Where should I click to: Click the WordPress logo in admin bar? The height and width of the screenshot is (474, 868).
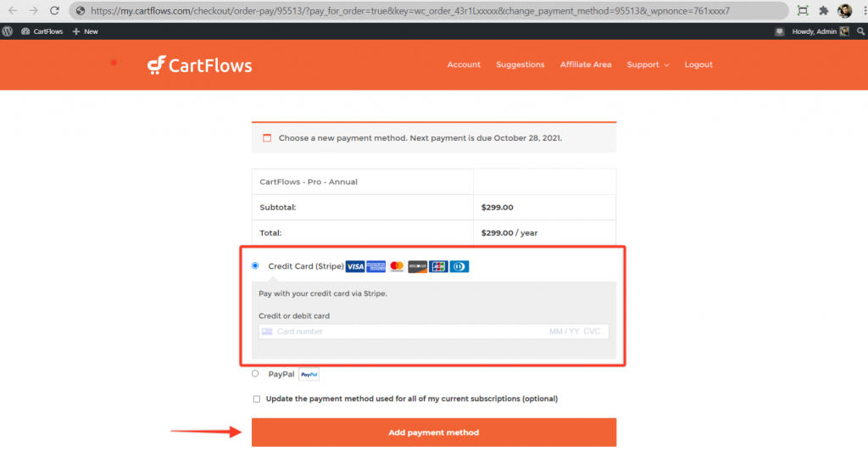(x=8, y=31)
